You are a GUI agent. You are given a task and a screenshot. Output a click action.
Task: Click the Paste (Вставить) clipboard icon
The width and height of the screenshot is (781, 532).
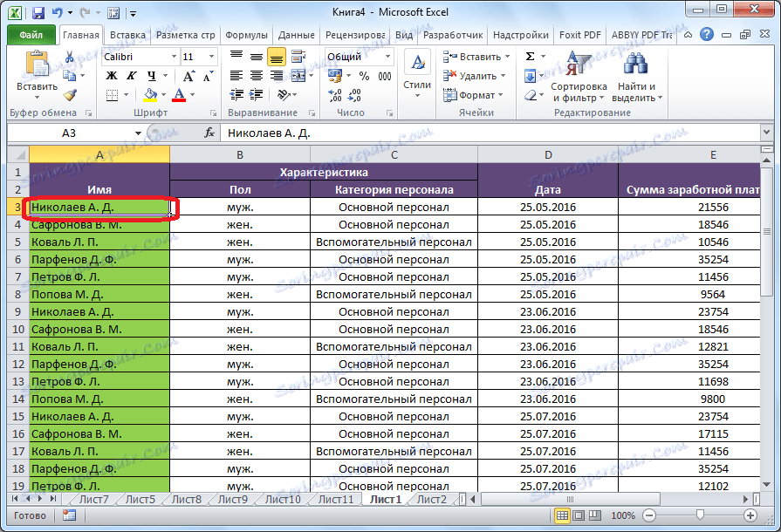coord(37,65)
